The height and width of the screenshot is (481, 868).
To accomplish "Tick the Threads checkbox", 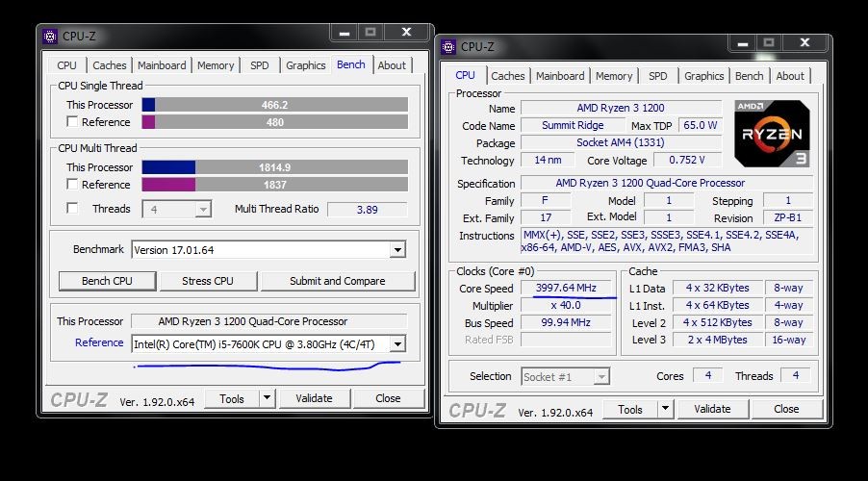I will 72,208.
